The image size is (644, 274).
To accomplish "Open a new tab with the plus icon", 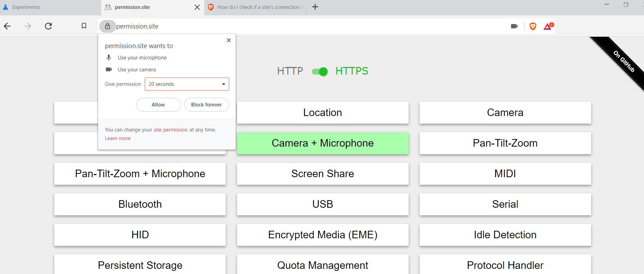I will click(315, 7).
